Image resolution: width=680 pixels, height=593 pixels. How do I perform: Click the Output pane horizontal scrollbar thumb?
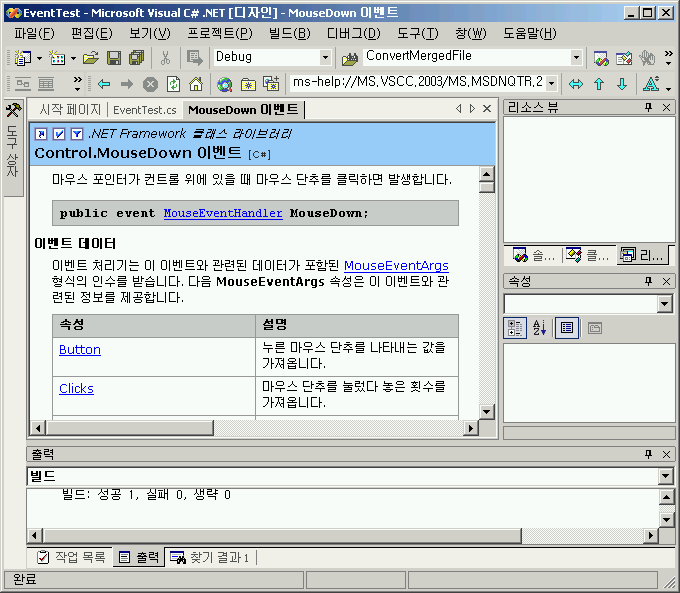click(x=282, y=536)
